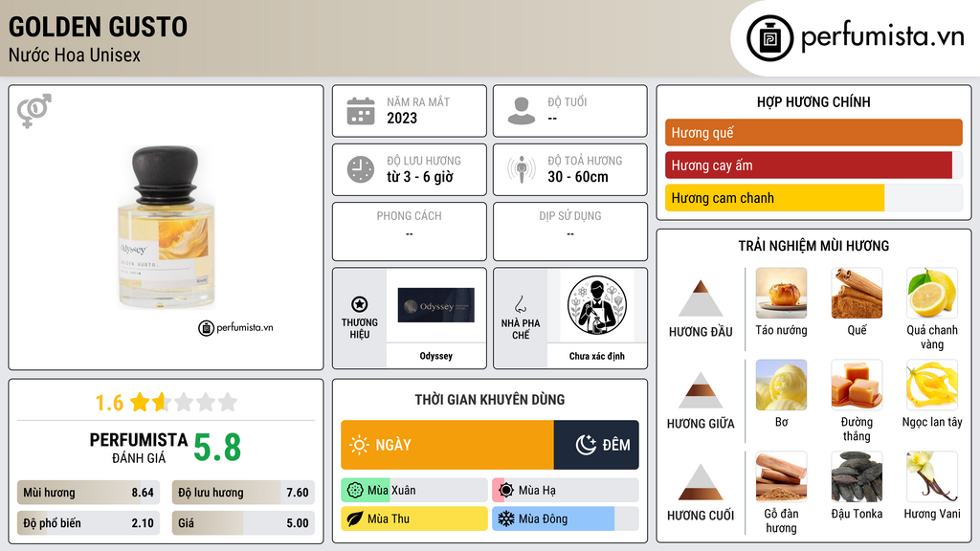Open the Chưa xác định perfumer link
Screen dimensions: 980x551
(597, 356)
